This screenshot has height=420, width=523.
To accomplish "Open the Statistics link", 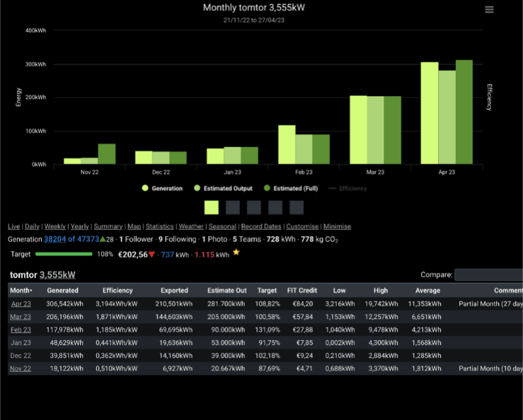I will tap(160, 227).
